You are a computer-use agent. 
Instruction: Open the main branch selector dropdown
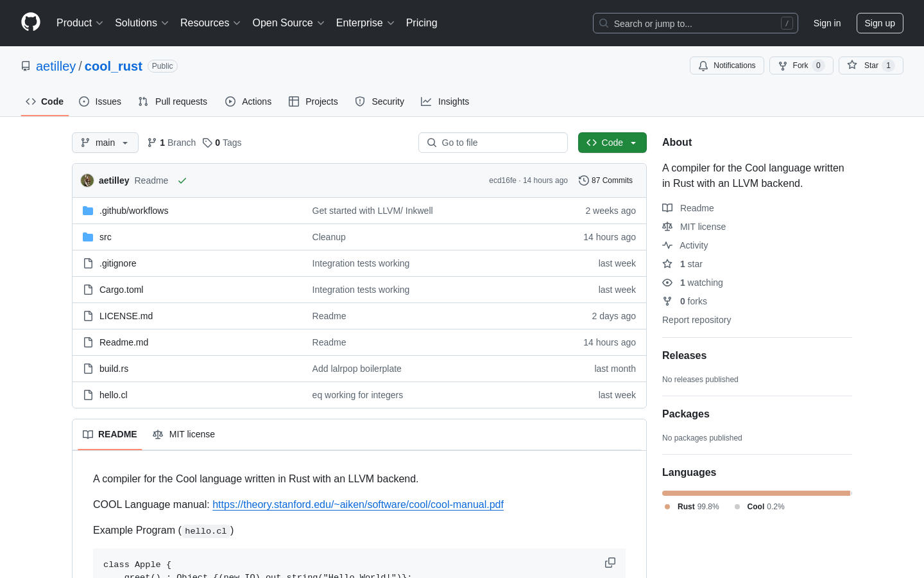coord(105,143)
